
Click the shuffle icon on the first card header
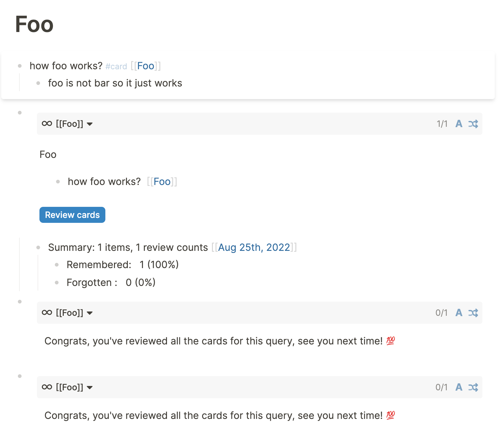(x=474, y=124)
